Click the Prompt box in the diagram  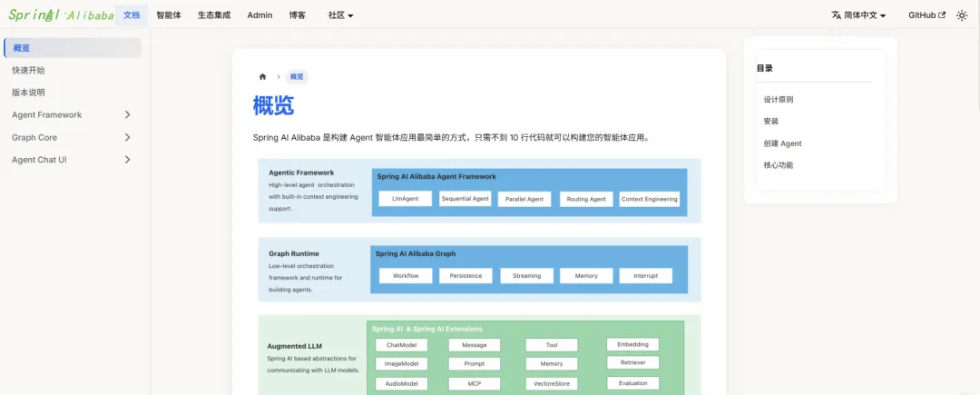[x=475, y=364]
